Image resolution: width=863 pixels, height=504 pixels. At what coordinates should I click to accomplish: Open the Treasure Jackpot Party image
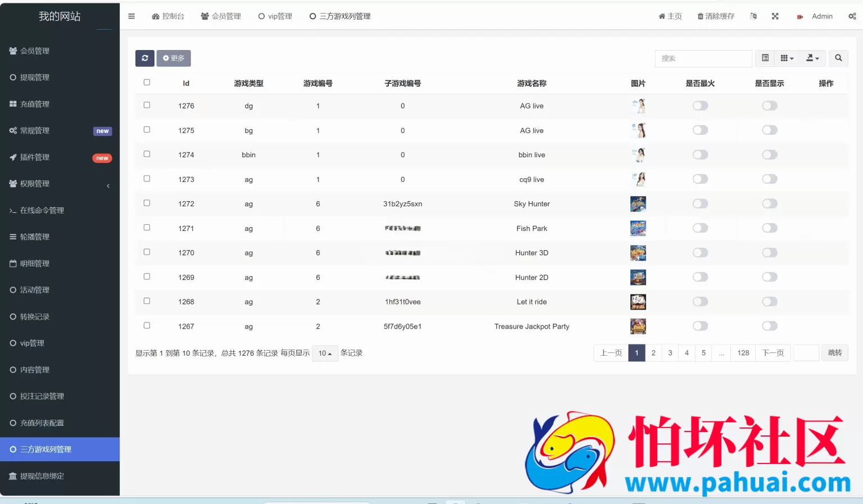point(638,326)
